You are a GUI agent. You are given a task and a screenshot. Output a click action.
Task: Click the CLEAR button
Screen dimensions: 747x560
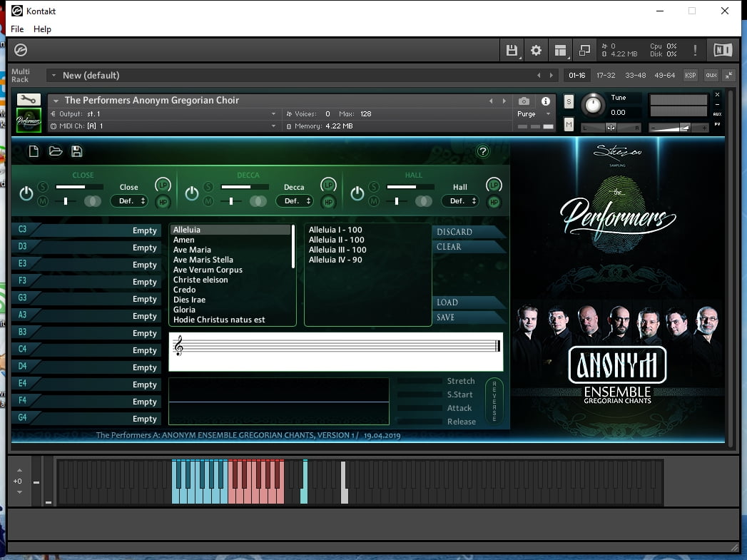click(469, 247)
